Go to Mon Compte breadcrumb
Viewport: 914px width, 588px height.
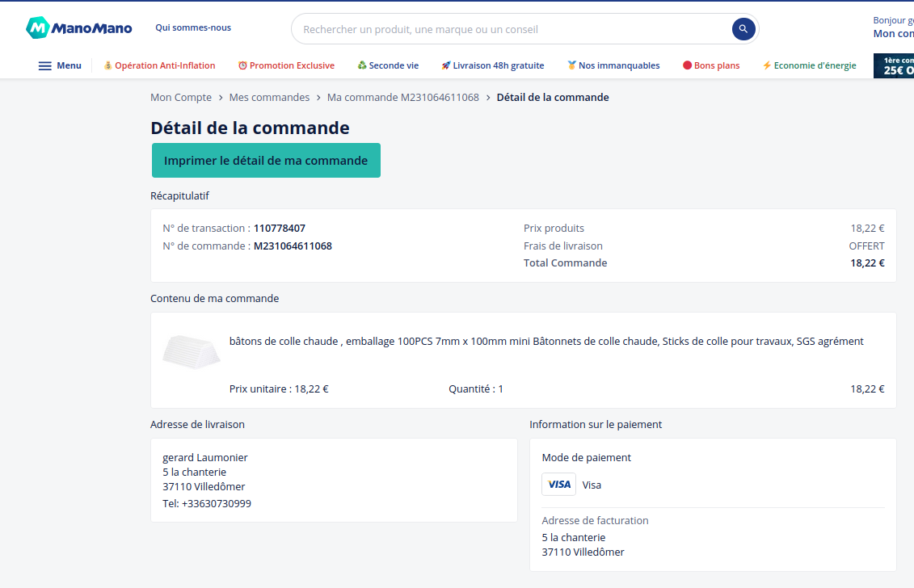click(x=181, y=98)
